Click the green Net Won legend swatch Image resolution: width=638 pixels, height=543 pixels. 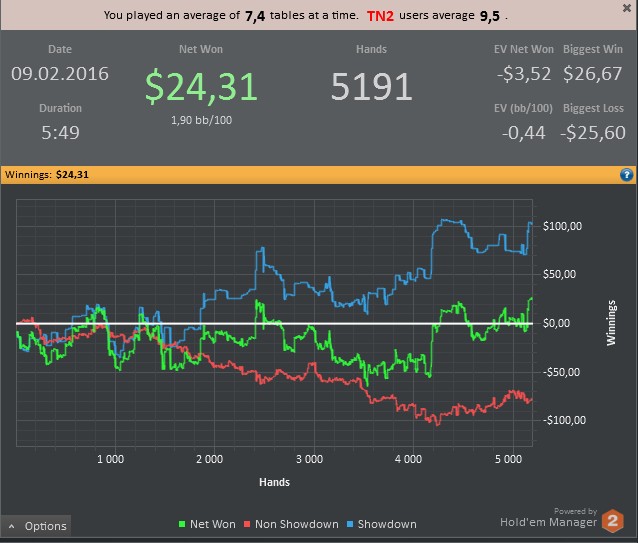point(182,524)
